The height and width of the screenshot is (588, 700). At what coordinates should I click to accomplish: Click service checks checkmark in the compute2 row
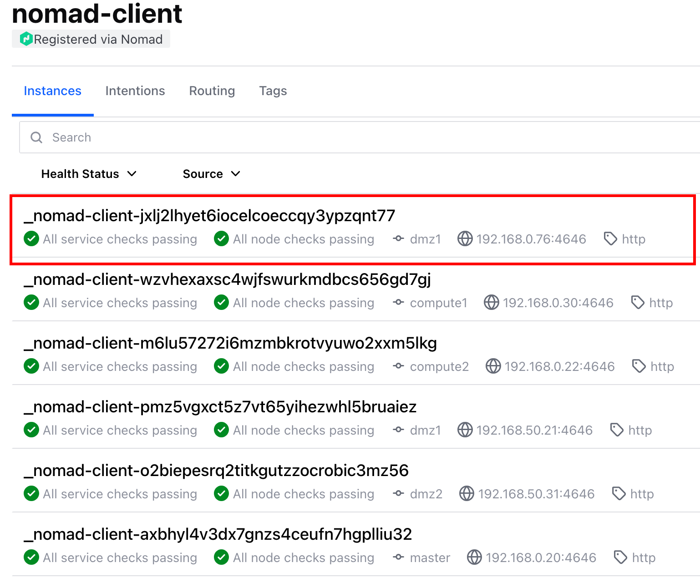pos(31,366)
